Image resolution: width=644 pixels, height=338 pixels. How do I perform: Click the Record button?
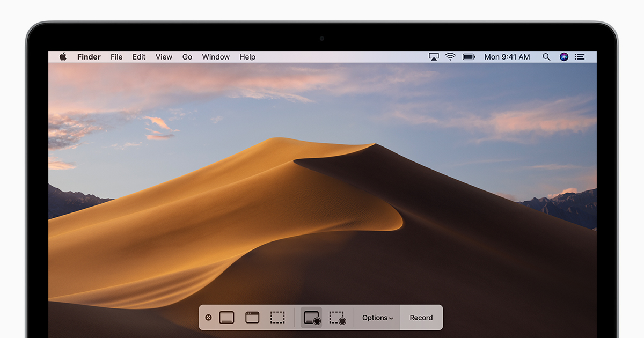click(421, 318)
